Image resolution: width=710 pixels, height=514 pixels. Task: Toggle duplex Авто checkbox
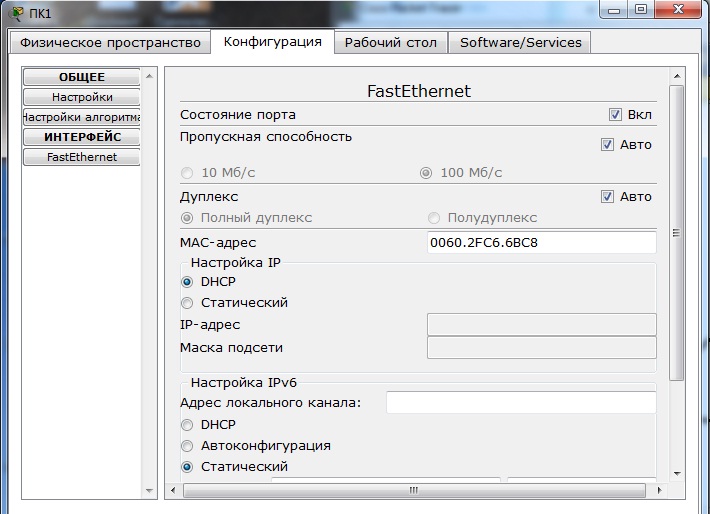click(607, 197)
